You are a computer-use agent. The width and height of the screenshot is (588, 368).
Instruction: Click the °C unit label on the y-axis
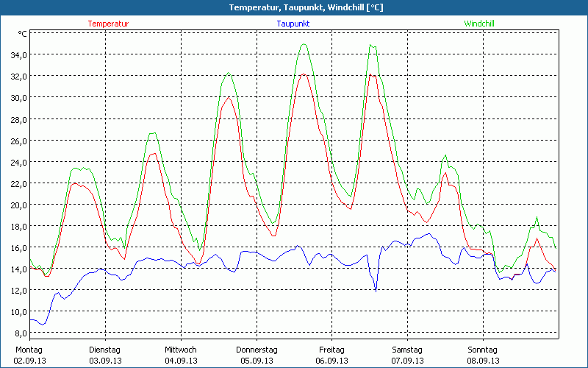(23, 34)
